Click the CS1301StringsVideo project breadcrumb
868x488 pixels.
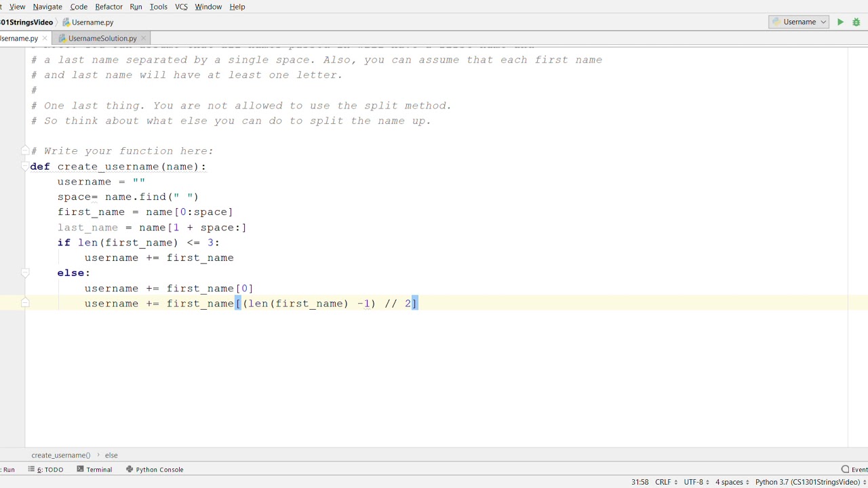(x=26, y=22)
